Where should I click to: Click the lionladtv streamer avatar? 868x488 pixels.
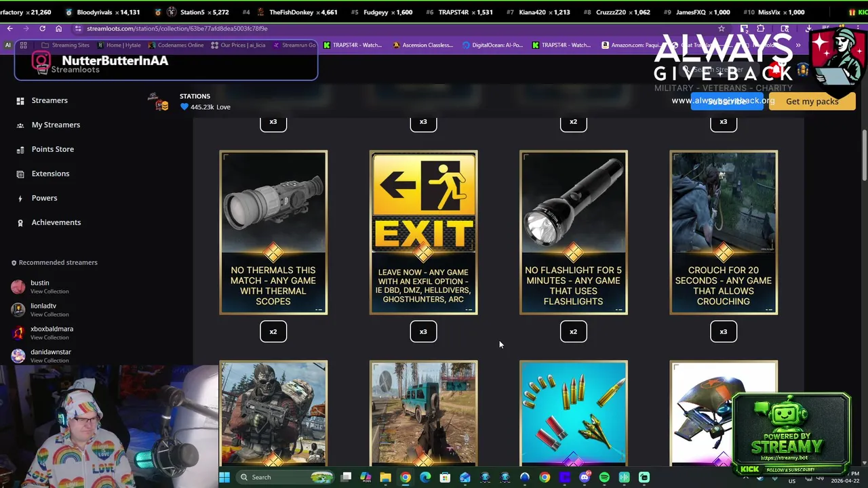click(18, 309)
